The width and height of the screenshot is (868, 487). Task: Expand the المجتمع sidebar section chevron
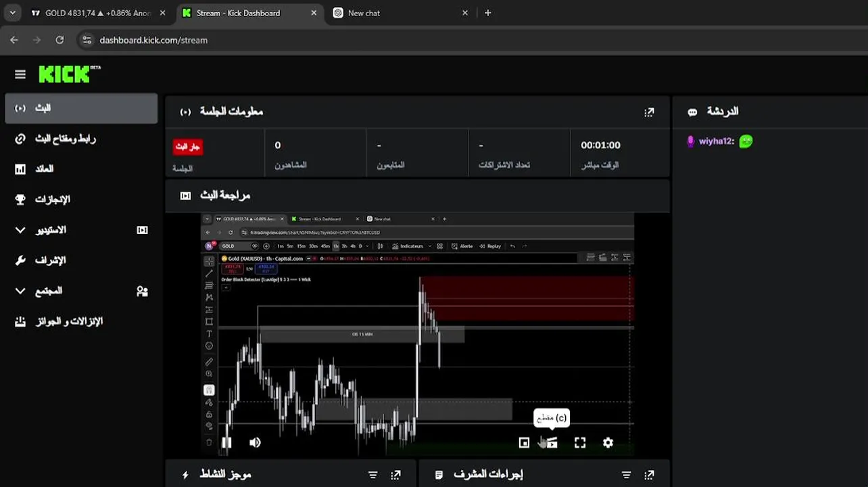[x=20, y=291]
